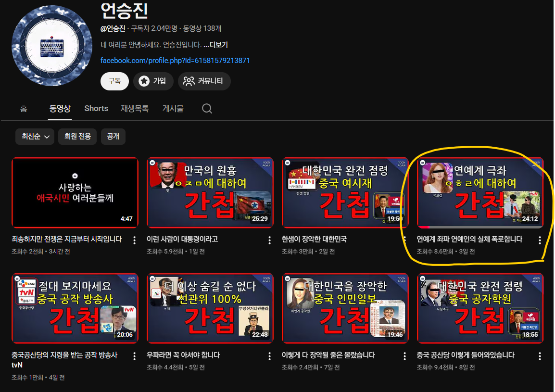Click the 25:29 thumbnail 만국의 원흉
This screenshot has width=555, height=392.
[x=210, y=193]
